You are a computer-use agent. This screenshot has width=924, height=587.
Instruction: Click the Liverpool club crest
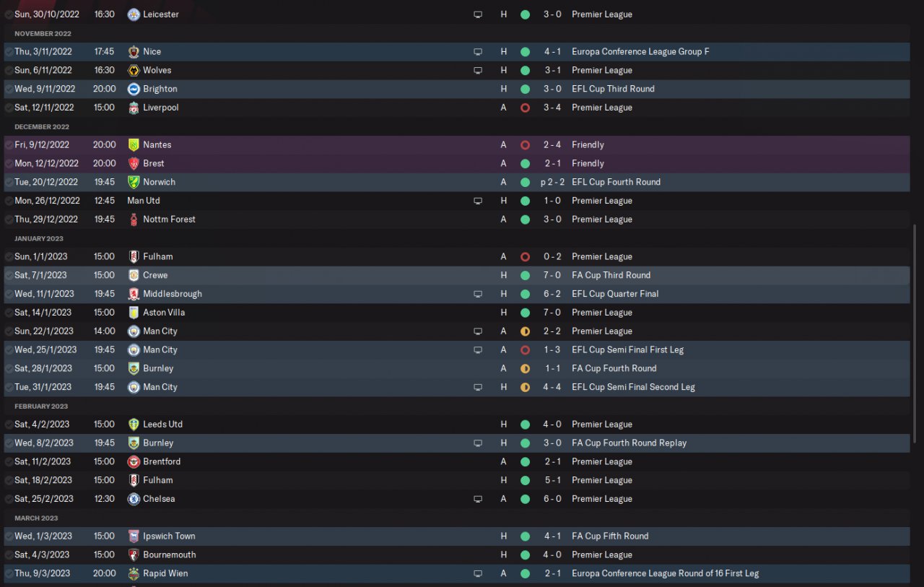pyautogui.click(x=134, y=108)
